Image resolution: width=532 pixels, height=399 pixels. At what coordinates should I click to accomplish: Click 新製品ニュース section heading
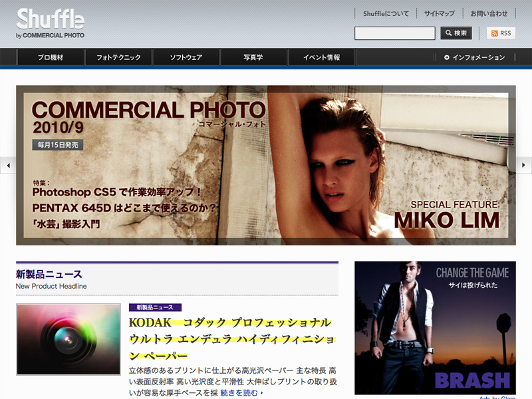[49, 274]
